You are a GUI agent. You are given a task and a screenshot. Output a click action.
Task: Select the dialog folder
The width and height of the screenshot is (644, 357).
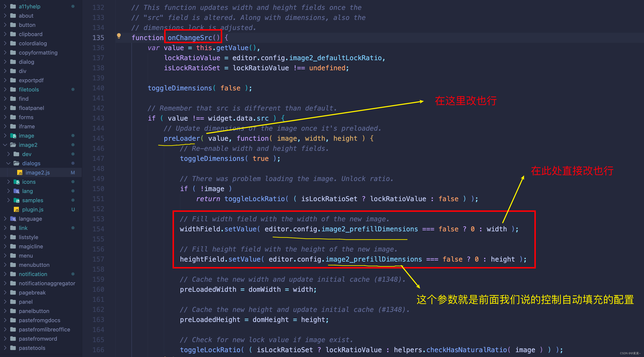pos(26,62)
